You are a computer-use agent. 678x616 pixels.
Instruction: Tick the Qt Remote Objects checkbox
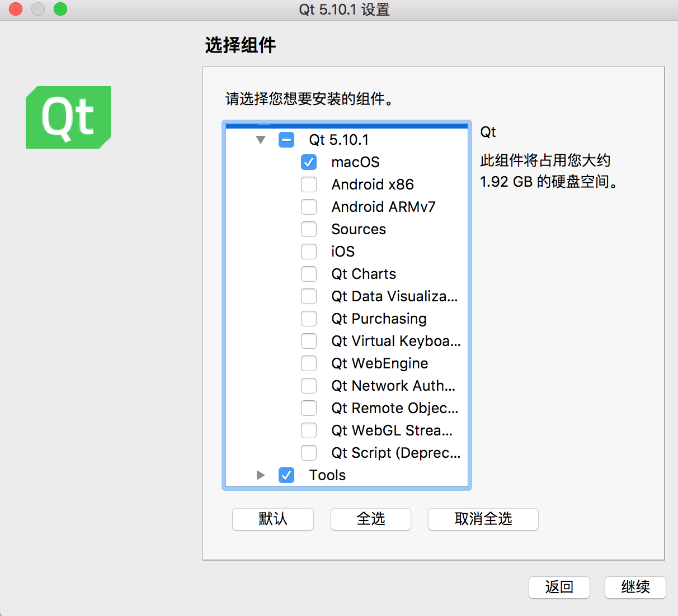[x=309, y=408]
